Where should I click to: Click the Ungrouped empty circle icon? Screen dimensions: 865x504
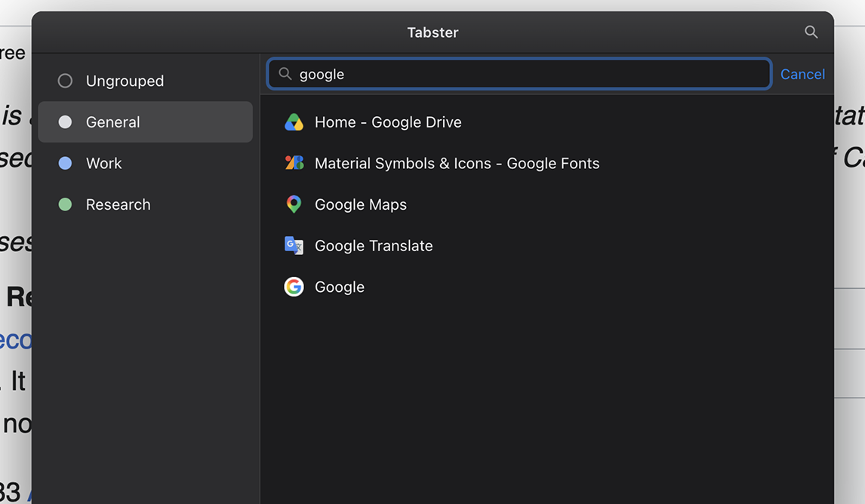click(65, 81)
